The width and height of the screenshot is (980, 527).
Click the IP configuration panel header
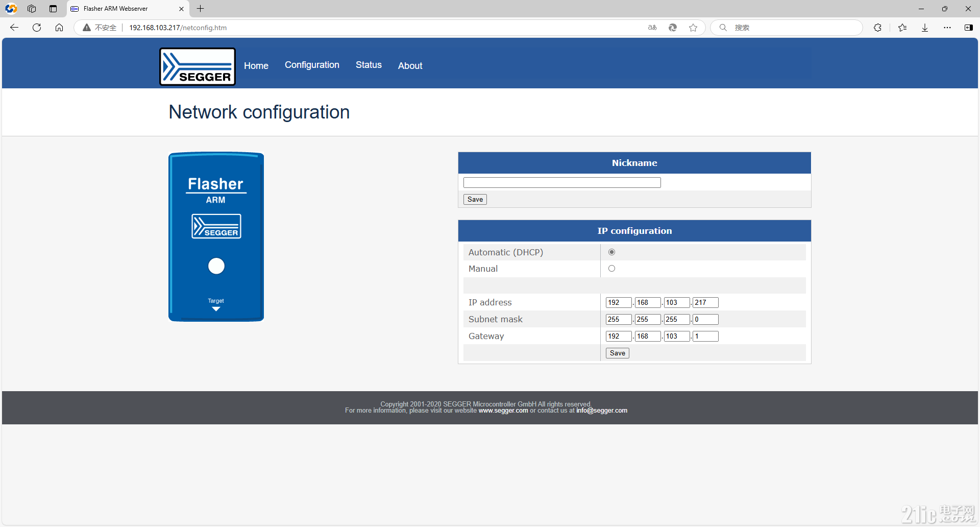634,231
